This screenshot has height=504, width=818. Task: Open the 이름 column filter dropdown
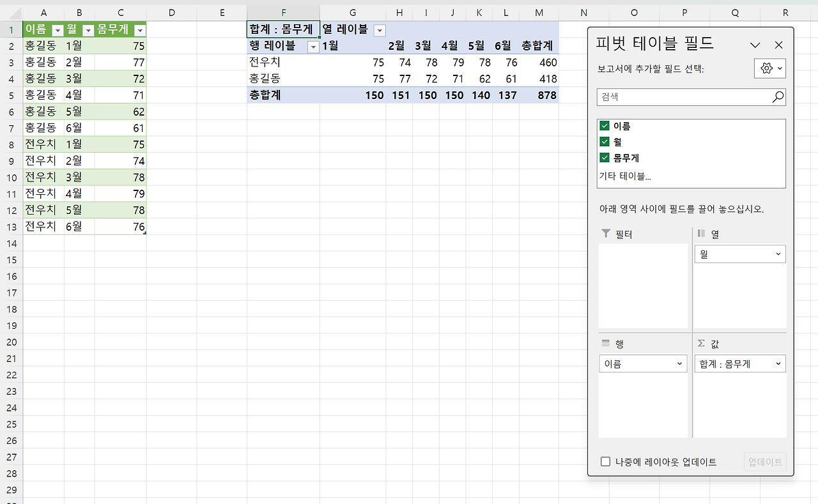[x=57, y=30]
